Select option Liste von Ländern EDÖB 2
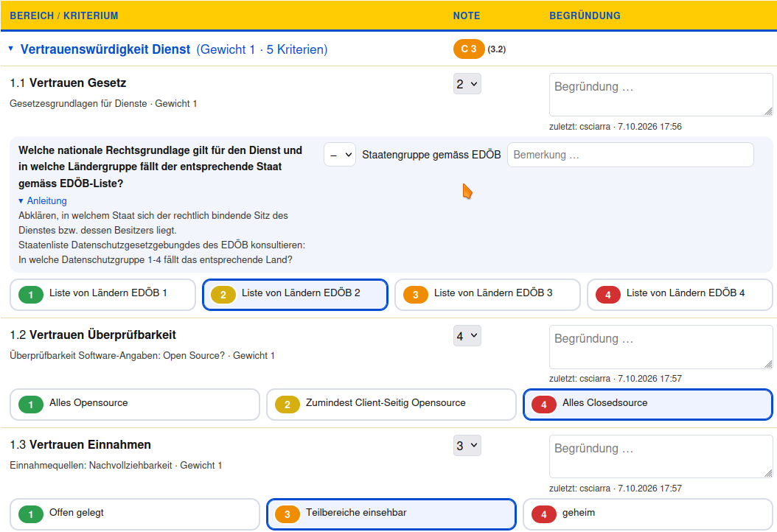The width and height of the screenshot is (777, 532). (x=295, y=295)
